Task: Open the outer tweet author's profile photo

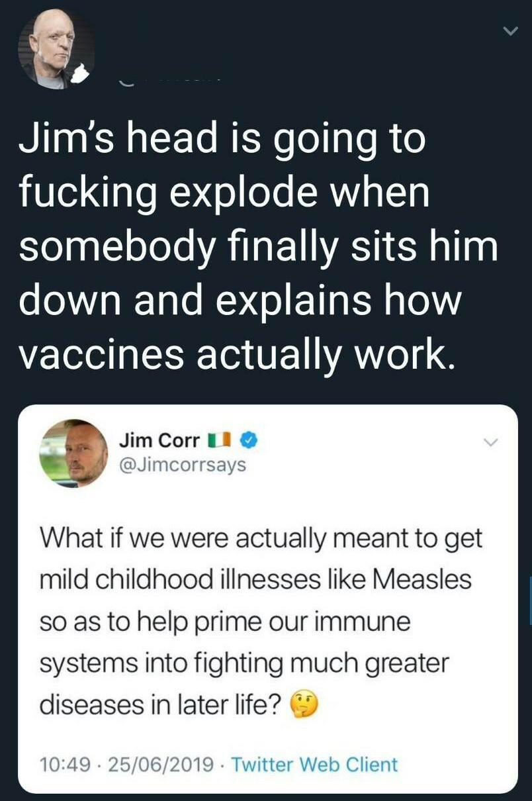Action: [56, 49]
